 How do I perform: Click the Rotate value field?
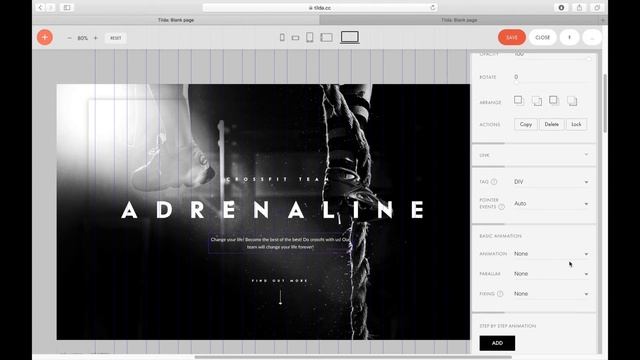point(551,77)
